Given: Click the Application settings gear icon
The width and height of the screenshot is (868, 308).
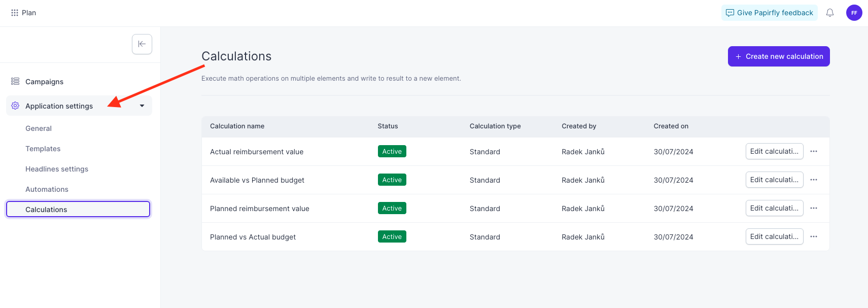Looking at the screenshot, I should pyautogui.click(x=15, y=106).
